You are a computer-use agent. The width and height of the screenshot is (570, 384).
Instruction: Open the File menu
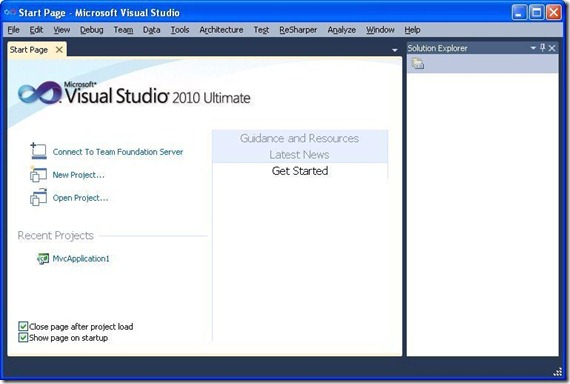(13, 30)
